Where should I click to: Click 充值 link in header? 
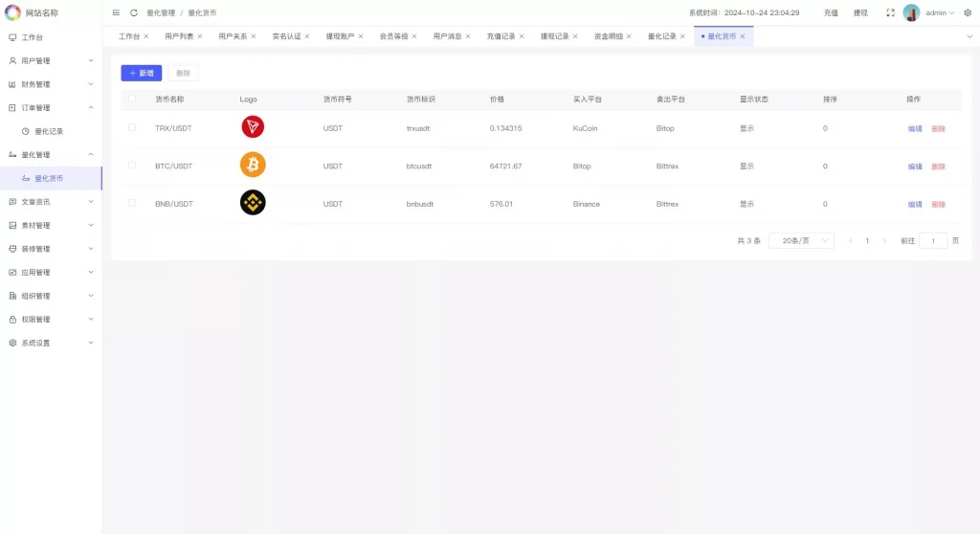(x=831, y=12)
